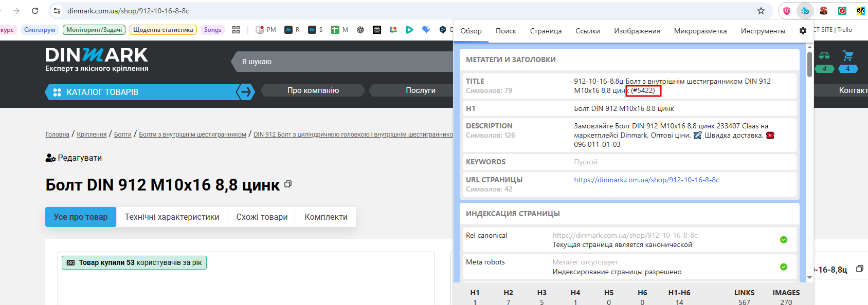Open the Контакти menu item
Screen dimensions: 868x305
point(853,90)
